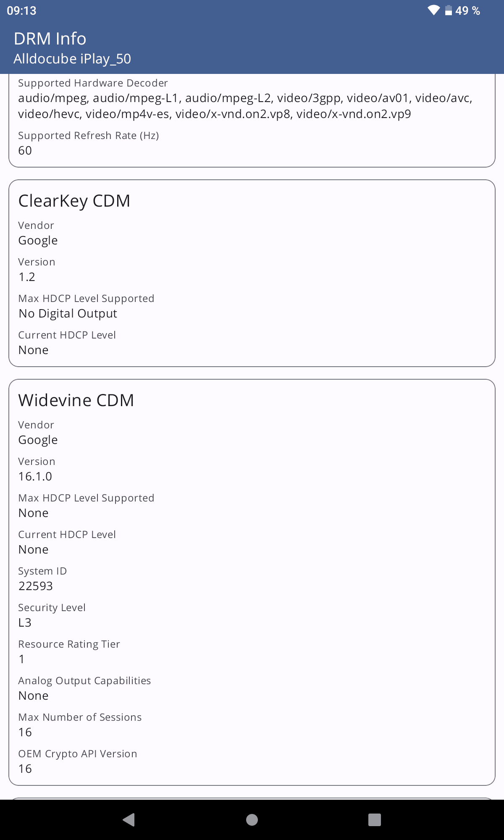Select the Widevine CDM card heading

click(76, 400)
